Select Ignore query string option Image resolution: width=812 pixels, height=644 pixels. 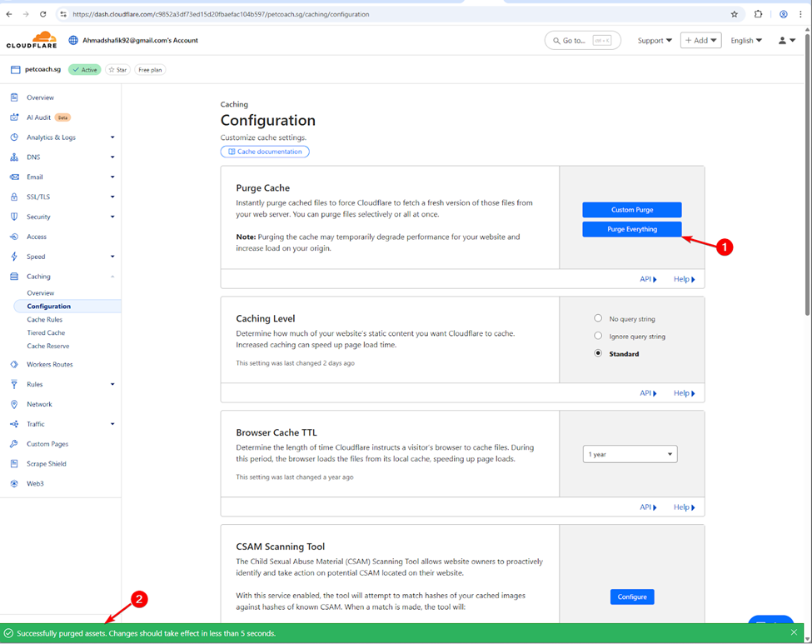tap(598, 336)
